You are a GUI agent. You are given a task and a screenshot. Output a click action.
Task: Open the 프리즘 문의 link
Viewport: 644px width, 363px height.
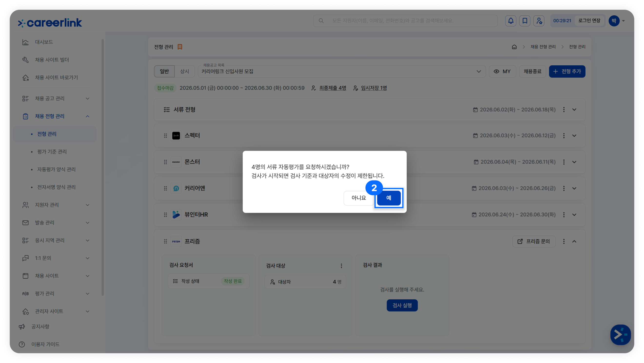(534, 242)
